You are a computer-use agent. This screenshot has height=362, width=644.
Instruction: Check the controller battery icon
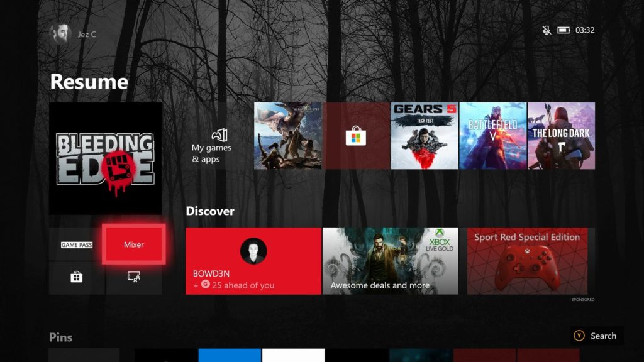point(563,30)
